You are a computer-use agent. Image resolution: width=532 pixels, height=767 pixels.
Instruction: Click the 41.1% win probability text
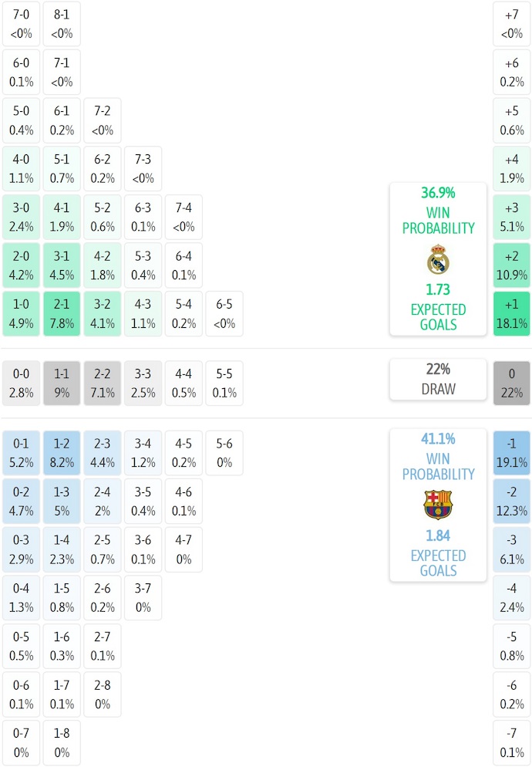tap(438, 439)
